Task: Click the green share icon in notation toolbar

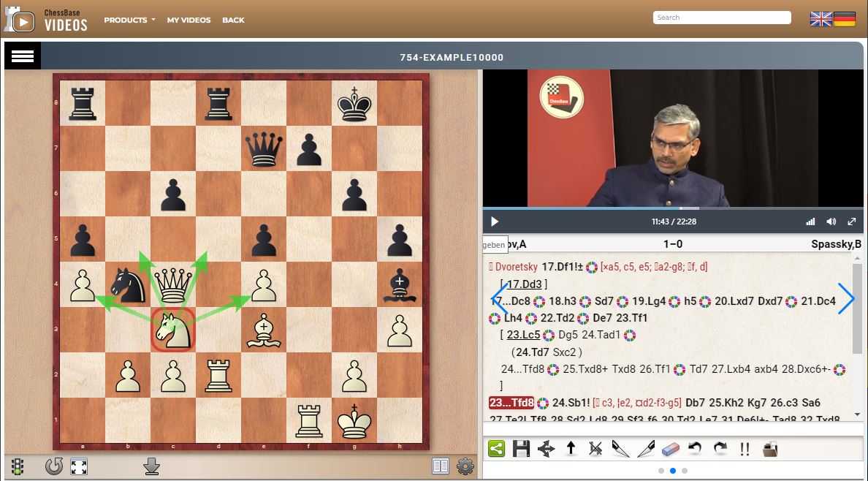Action: [497, 449]
